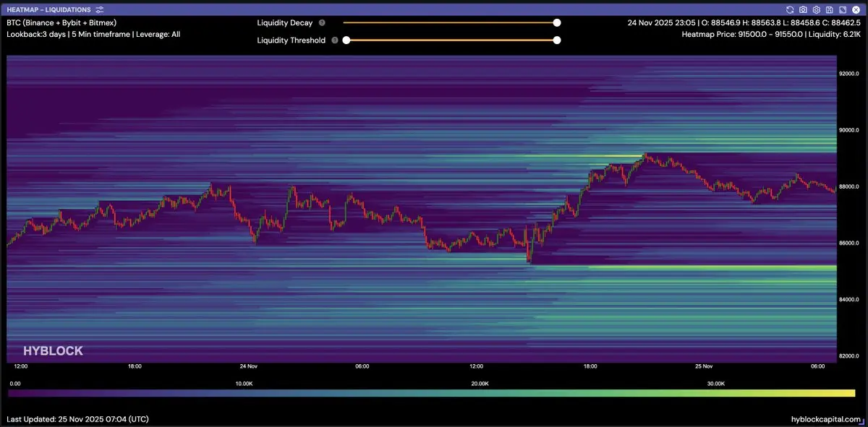The image size is (868, 427).
Task: Click the 20.00K scale label
Action: point(480,384)
